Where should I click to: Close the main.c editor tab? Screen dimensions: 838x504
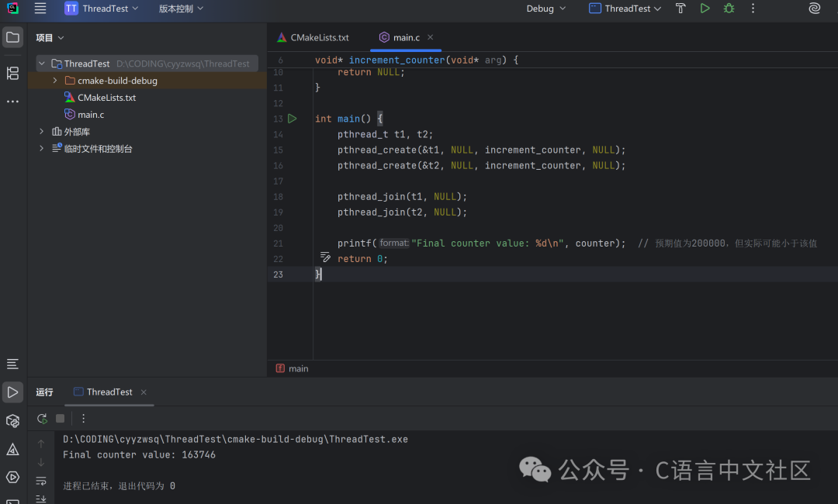coord(430,37)
